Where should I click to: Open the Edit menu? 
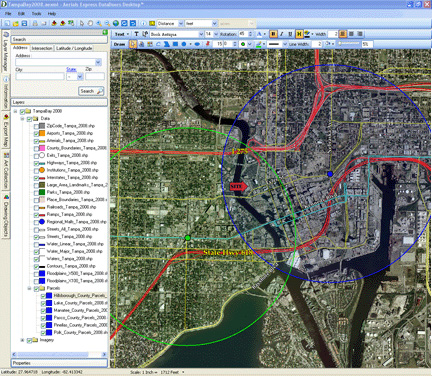pyautogui.click(x=21, y=14)
